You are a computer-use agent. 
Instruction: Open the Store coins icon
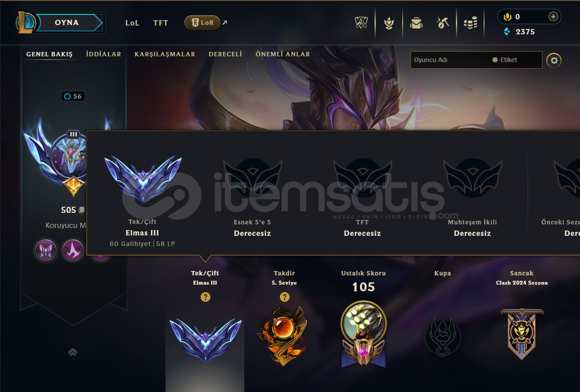tap(470, 22)
